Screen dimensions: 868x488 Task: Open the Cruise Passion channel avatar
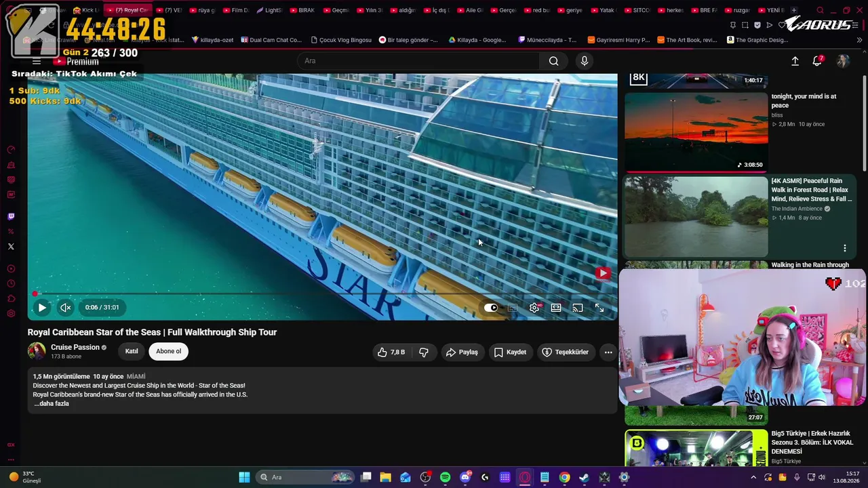click(37, 351)
